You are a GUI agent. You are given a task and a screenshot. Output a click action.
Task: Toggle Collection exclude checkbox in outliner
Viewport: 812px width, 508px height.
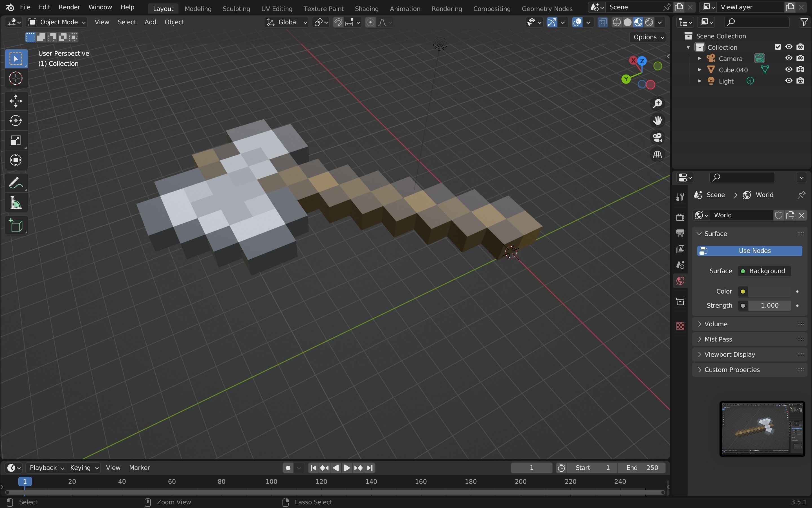point(778,47)
